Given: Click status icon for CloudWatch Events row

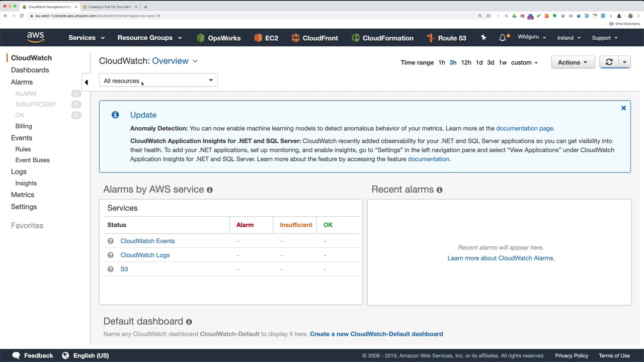Looking at the screenshot, I should 110,241.
